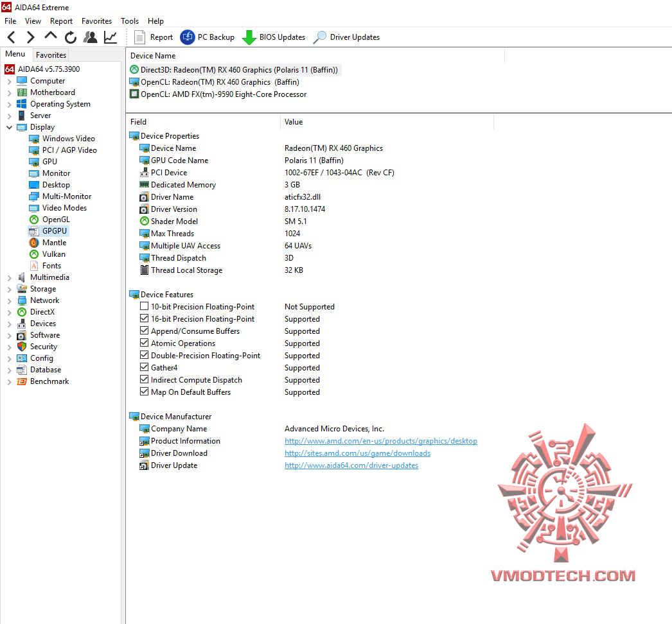Expand the Computer tree node
Image resolution: width=672 pixels, height=624 pixels.
9,81
